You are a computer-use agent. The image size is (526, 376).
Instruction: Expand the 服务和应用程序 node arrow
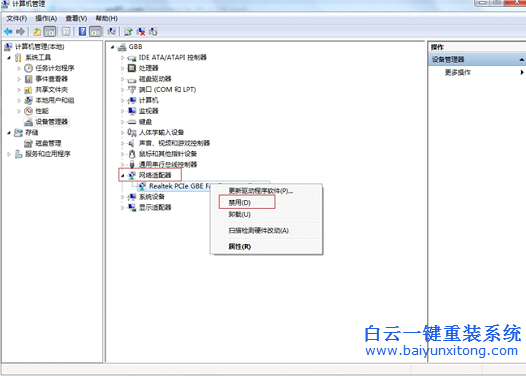(9, 154)
